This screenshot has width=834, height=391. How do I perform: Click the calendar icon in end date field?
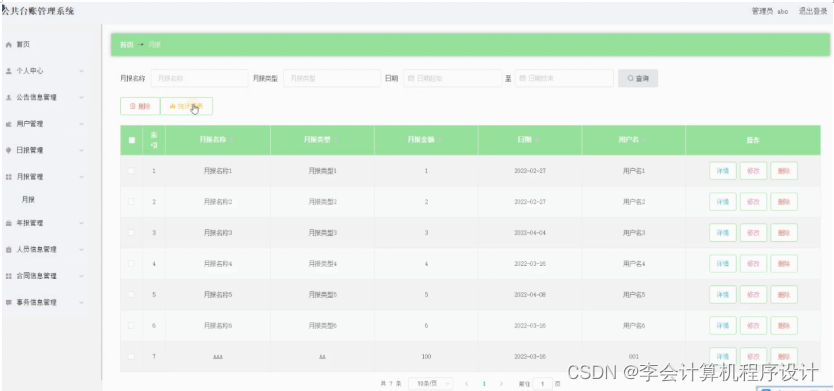[x=523, y=78]
